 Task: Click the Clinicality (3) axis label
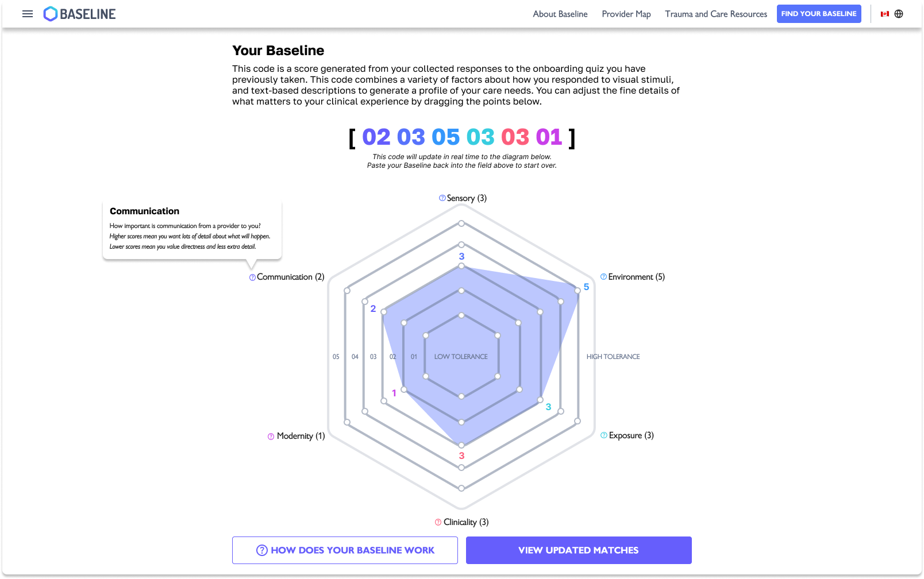pos(466,522)
